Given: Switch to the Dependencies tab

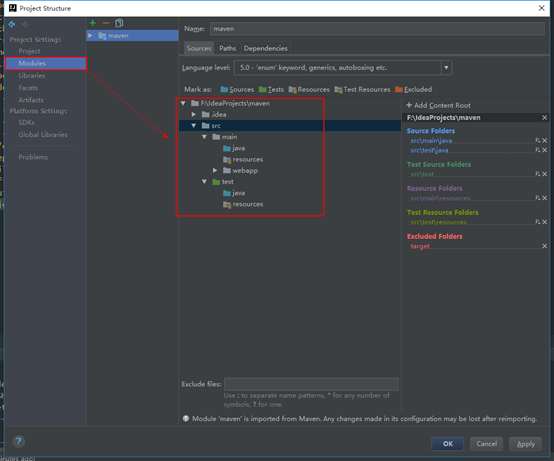Looking at the screenshot, I should tap(265, 48).
